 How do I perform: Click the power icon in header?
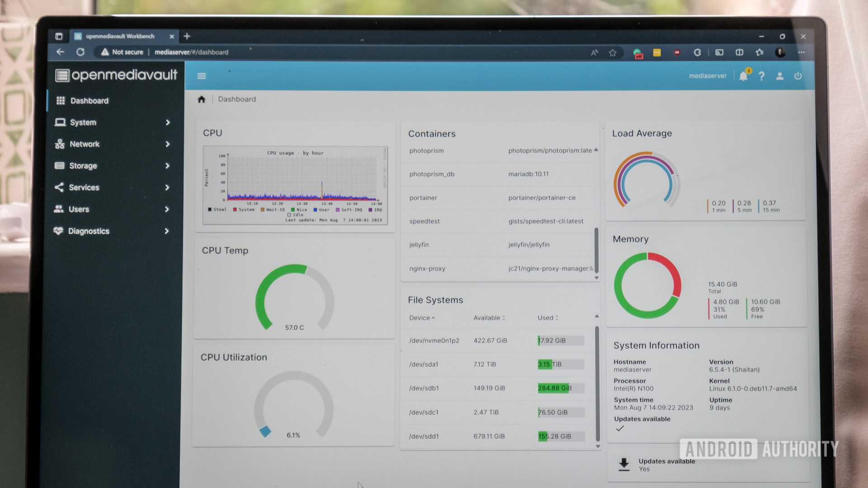pos(798,76)
